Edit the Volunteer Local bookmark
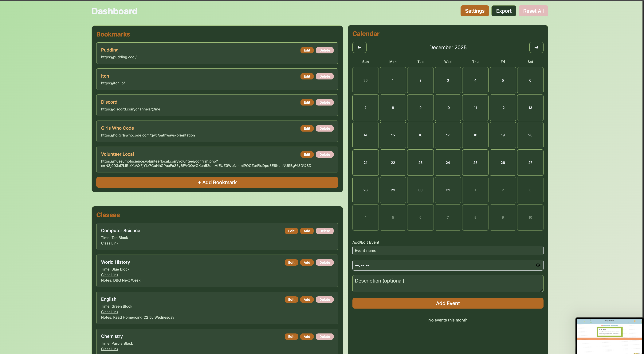 [307, 154]
